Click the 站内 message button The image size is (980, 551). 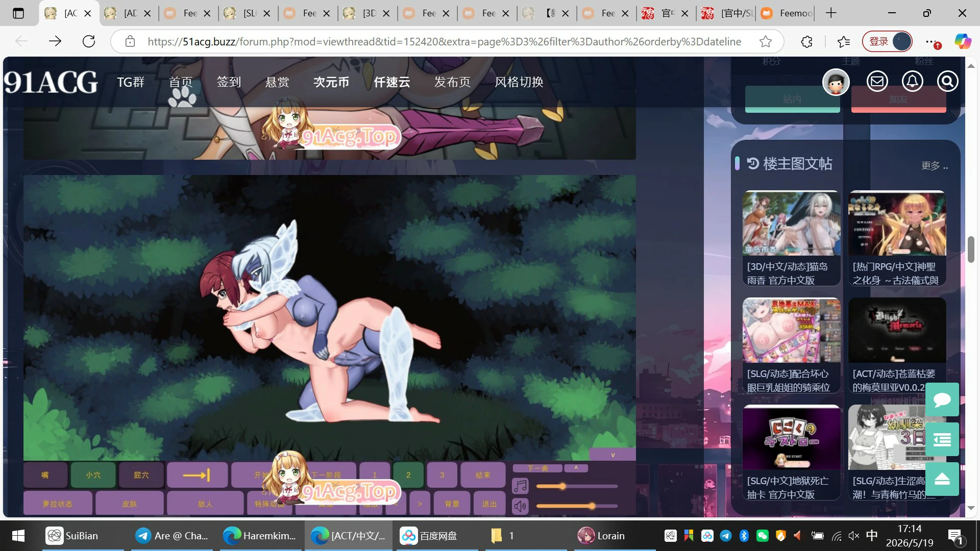[792, 99]
